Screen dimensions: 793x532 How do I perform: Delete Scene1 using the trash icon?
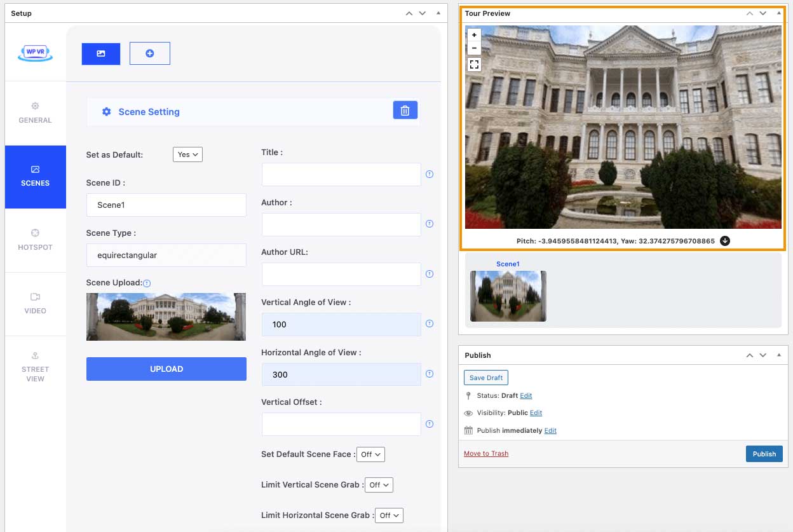405,110
